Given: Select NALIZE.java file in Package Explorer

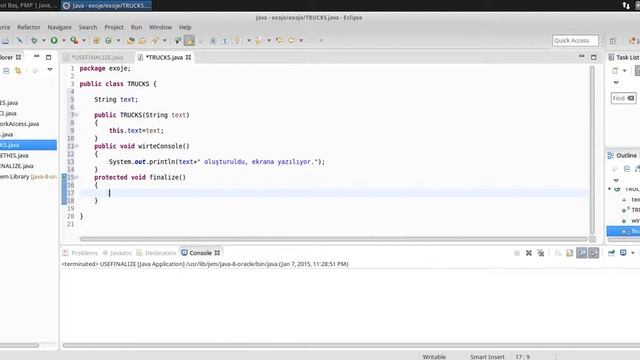Looking at the screenshot, I should coord(17,166).
